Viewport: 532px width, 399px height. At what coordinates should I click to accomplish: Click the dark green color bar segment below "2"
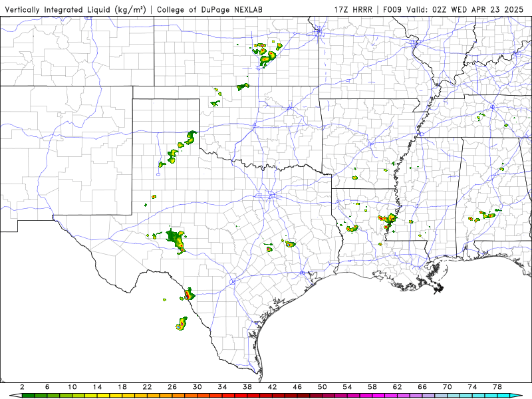(x=28, y=396)
